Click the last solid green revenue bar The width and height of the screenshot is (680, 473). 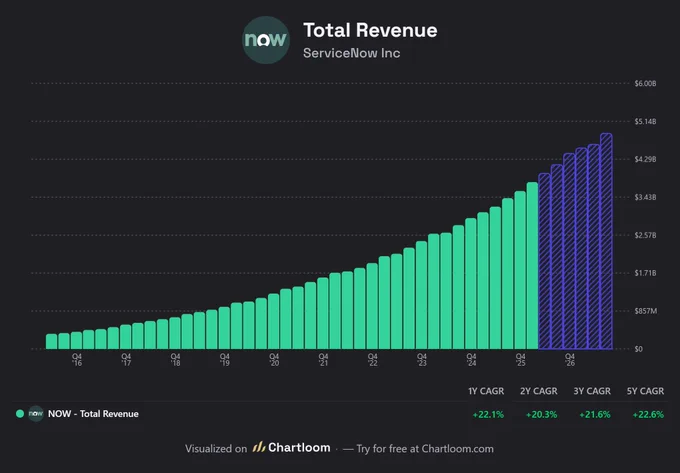pos(532,265)
